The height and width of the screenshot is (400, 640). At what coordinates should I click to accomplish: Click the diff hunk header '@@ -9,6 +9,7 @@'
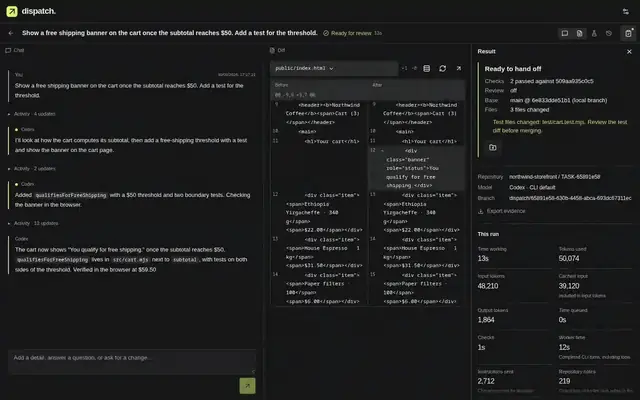pos(295,95)
